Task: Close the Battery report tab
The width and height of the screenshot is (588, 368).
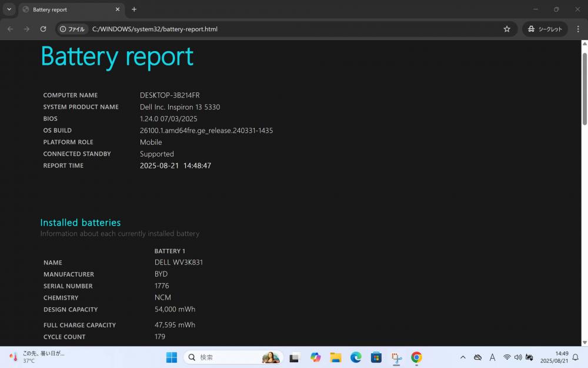Action: point(118,9)
